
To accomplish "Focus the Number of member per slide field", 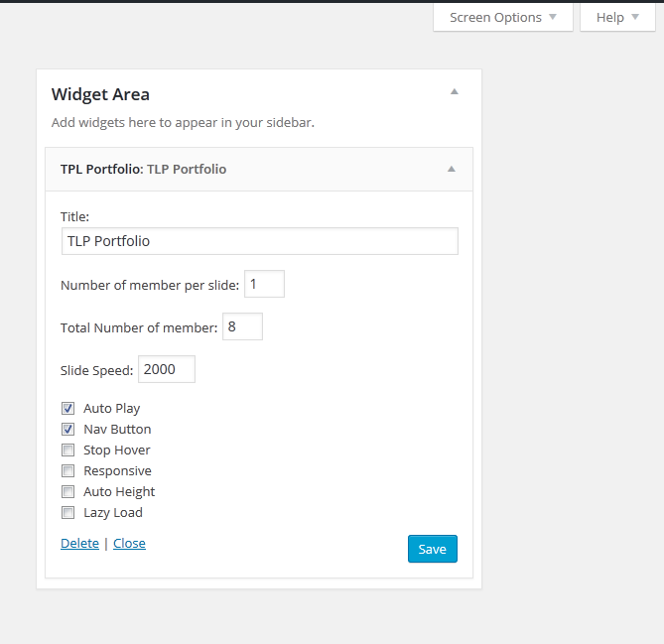I will (264, 285).
